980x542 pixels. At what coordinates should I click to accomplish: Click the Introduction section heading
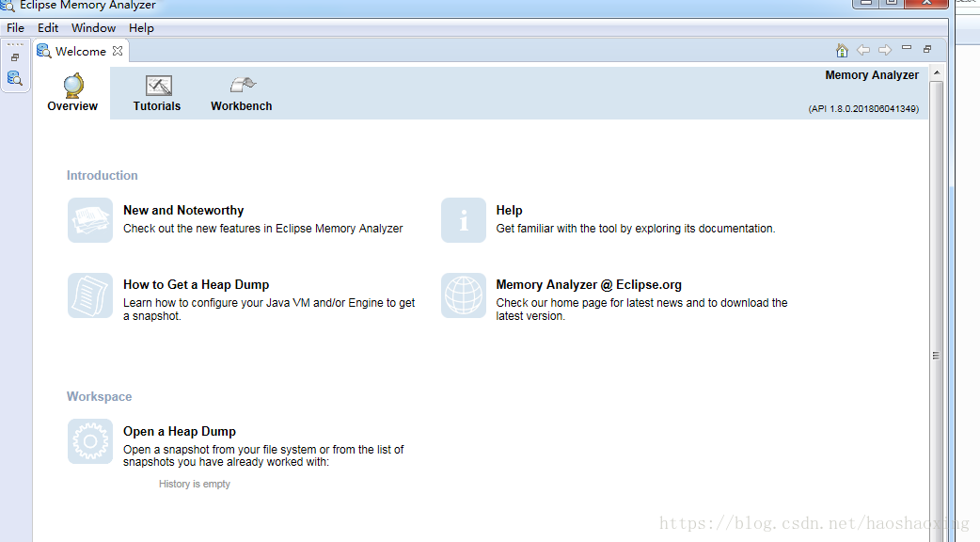tap(102, 176)
